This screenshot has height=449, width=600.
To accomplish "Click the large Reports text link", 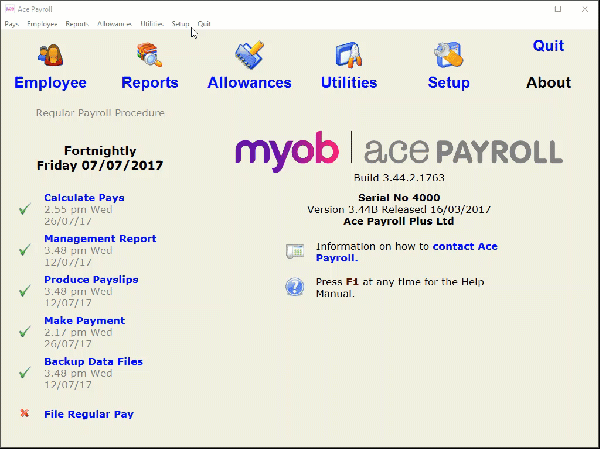I will click(150, 83).
